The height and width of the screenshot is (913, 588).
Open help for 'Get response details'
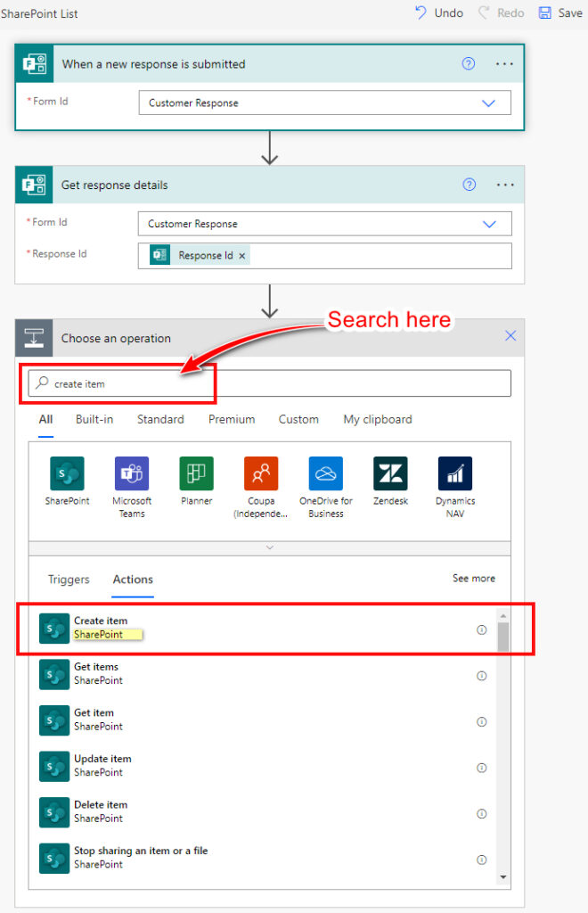(470, 185)
